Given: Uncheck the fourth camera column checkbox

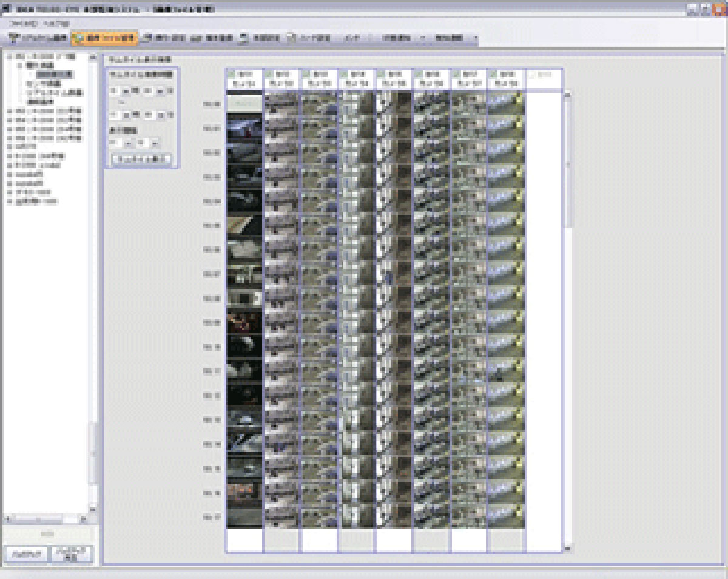Looking at the screenshot, I should pyautogui.click(x=344, y=74).
